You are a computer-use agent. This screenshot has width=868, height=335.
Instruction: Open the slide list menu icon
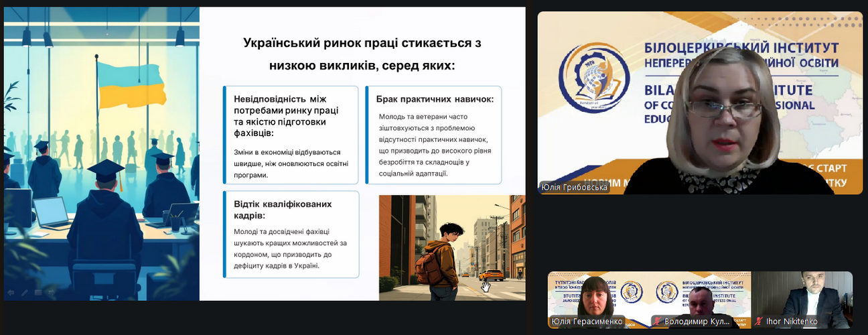point(38,293)
